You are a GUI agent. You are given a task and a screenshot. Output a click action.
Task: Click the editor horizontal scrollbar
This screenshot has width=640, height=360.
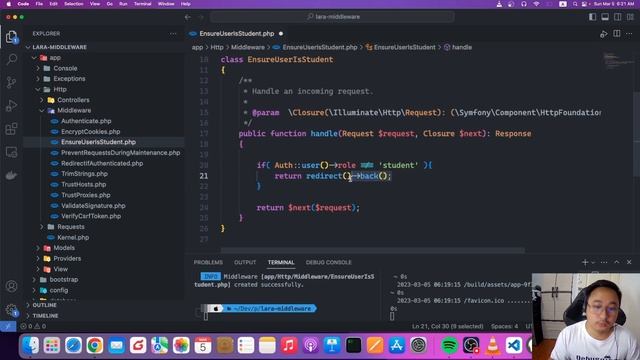pyautogui.click(x=372, y=250)
